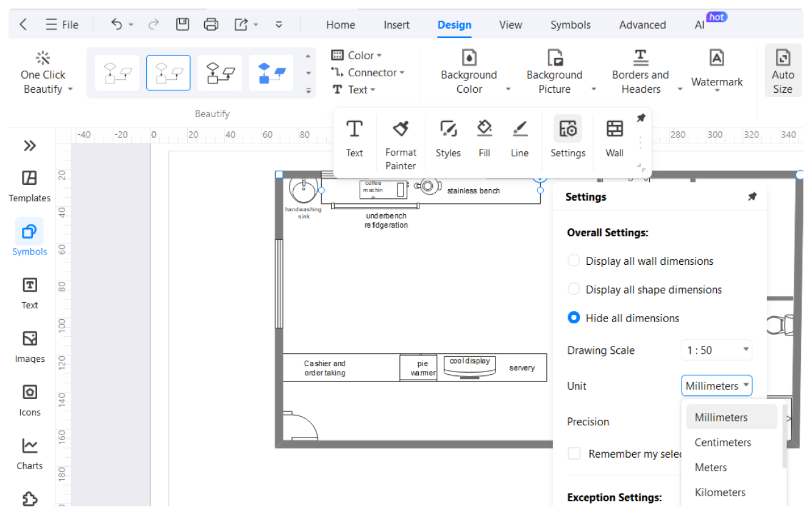Viewport: 812px width, 515px height.
Task: Click the Redo arrow icon
Action: tap(154, 24)
